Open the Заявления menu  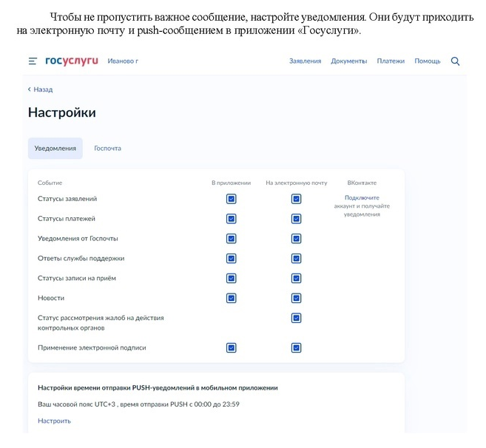[305, 61]
